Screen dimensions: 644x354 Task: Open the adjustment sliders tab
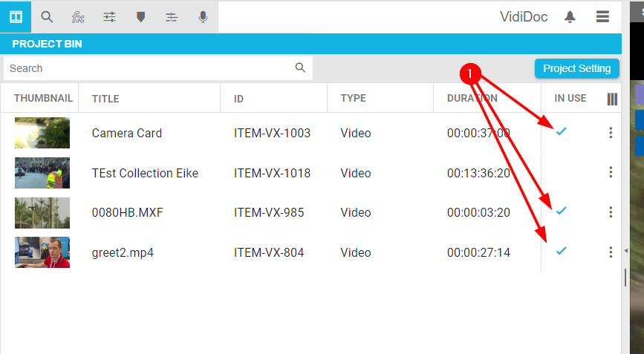point(109,16)
